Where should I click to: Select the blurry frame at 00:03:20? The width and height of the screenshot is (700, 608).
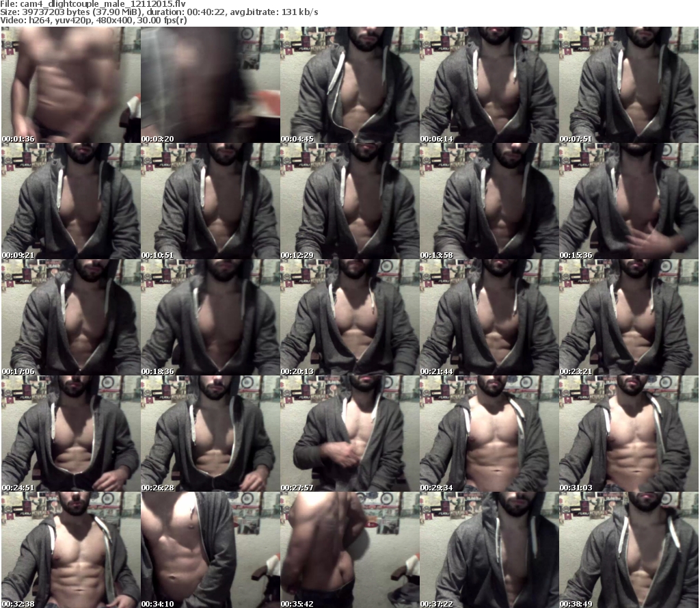click(x=210, y=84)
